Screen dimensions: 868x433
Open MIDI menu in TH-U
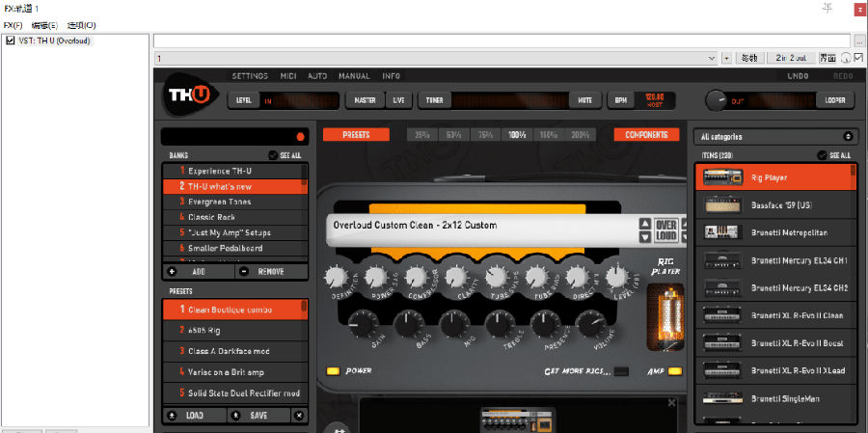287,76
